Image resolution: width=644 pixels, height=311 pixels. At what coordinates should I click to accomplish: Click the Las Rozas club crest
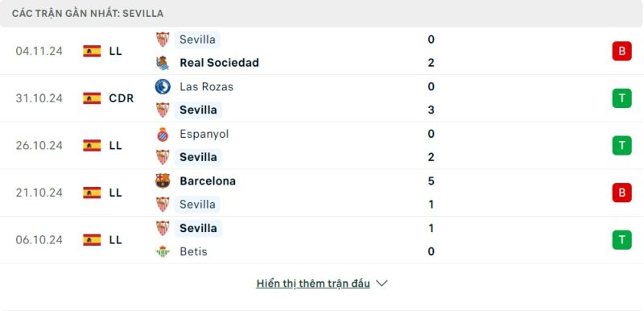point(163,87)
